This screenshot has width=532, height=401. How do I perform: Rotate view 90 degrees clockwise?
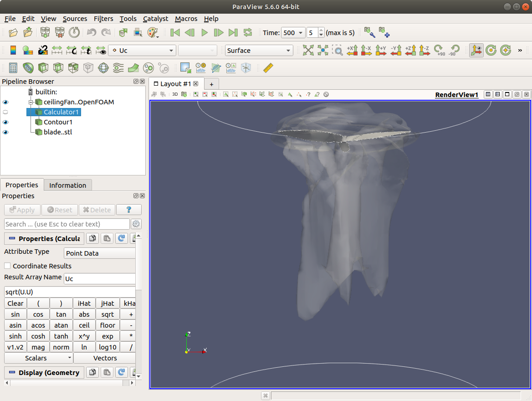coord(440,50)
